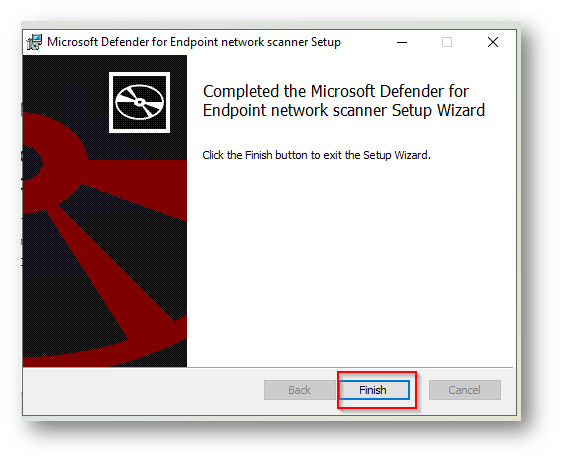This screenshot has height=463, width=563.
Task: Click the word "Setup" in the title bar
Action: click(326, 42)
